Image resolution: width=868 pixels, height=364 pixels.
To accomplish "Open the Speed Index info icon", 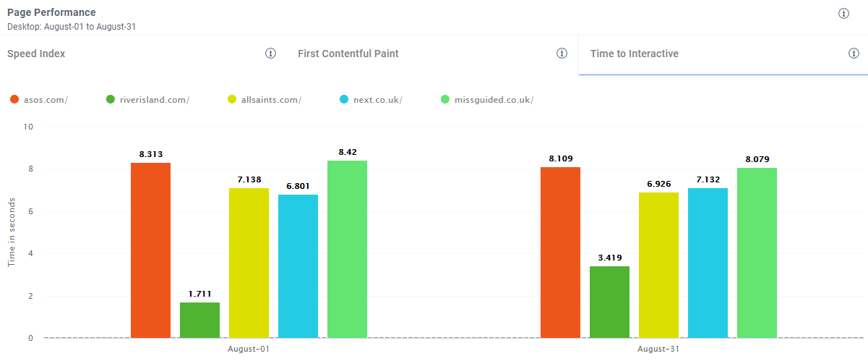I will click(x=271, y=54).
